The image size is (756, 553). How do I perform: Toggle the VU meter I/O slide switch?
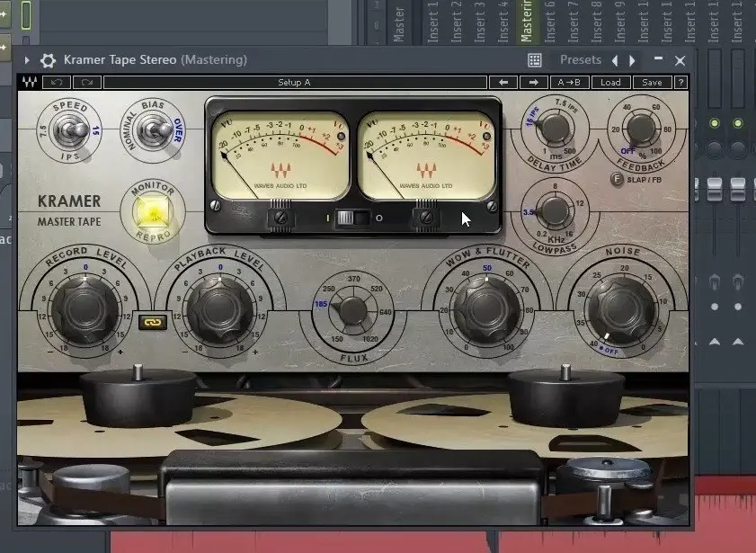coord(352,218)
